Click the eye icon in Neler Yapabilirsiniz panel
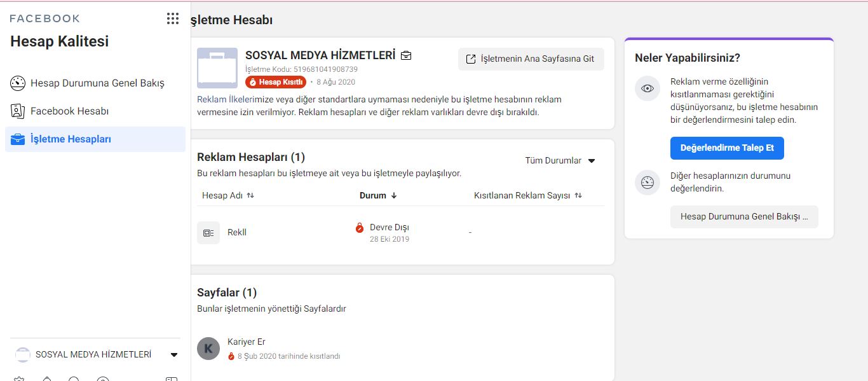868x381 pixels. click(648, 88)
